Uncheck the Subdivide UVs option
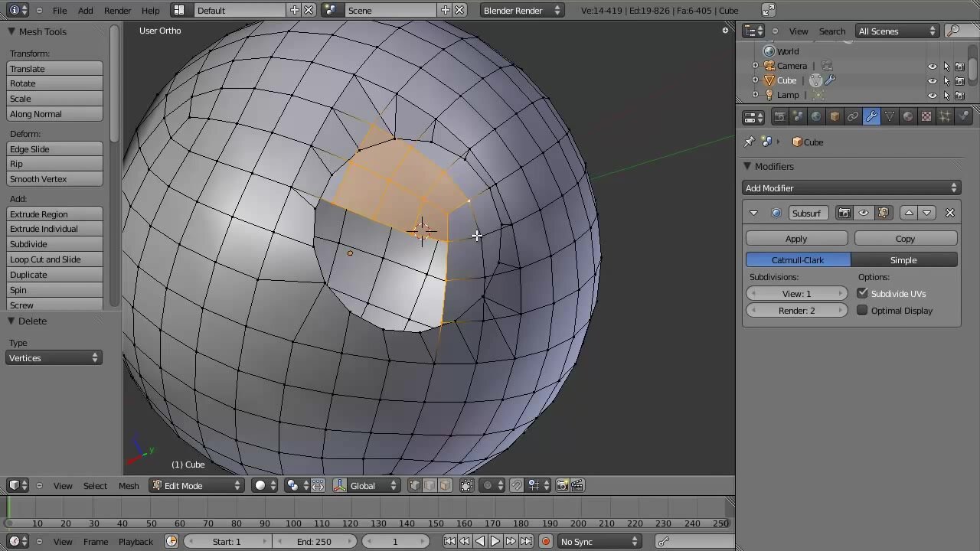Screen dimensions: 980x551 (x=862, y=293)
